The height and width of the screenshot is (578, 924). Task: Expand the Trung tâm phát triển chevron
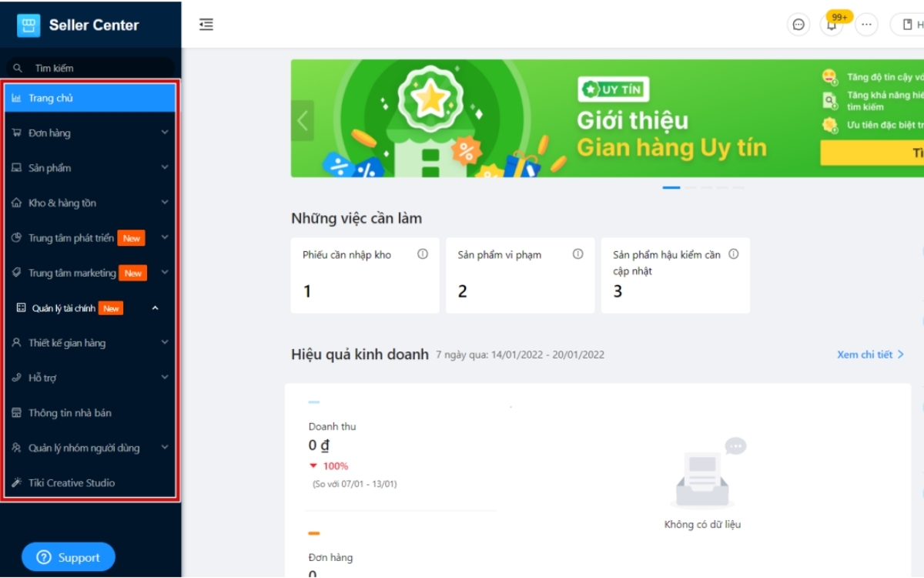[165, 237]
